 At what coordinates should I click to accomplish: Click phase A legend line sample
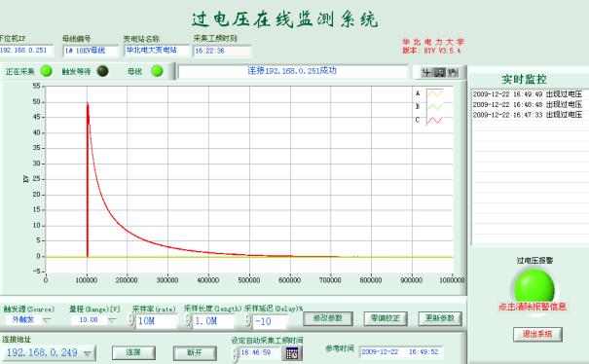(x=435, y=93)
